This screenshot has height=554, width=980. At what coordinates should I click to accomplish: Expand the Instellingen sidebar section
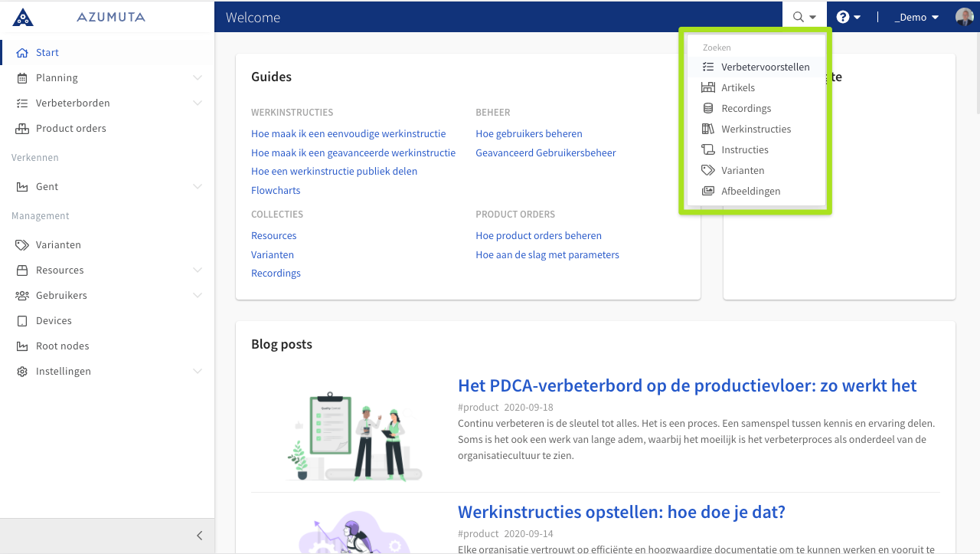pyautogui.click(x=198, y=372)
